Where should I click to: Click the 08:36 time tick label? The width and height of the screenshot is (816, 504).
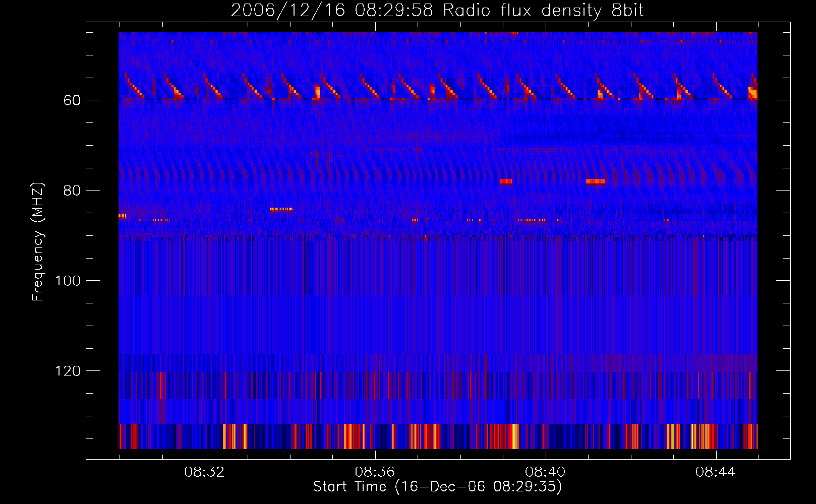[375, 472]
